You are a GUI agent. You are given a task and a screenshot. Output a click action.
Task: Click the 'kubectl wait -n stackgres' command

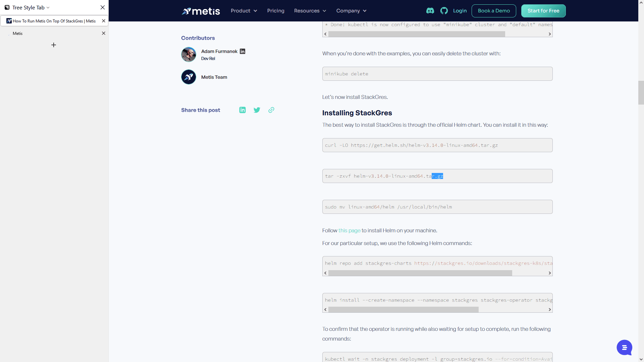(x=437, y=357)
